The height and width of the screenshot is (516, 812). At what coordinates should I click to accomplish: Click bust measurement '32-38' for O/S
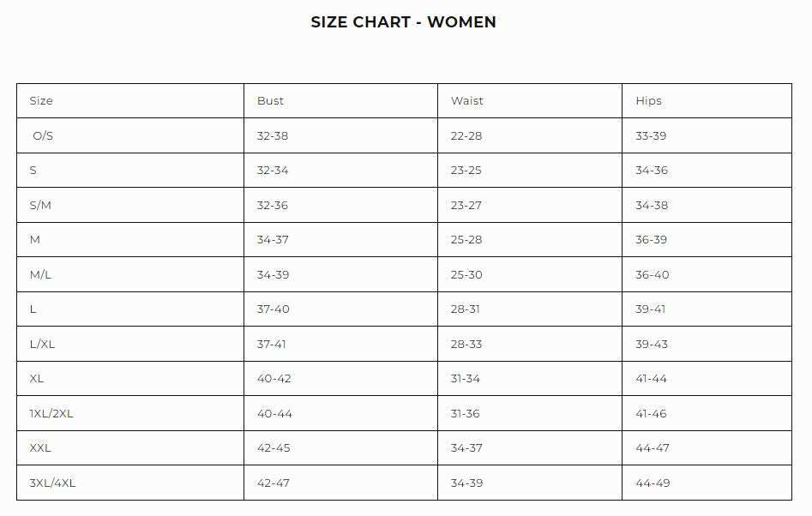click(273, 136)
